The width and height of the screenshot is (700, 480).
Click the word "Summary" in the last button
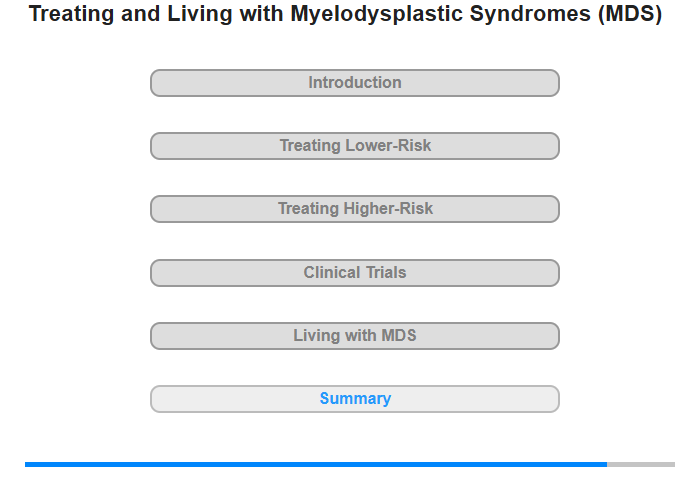tap(355, 398)
